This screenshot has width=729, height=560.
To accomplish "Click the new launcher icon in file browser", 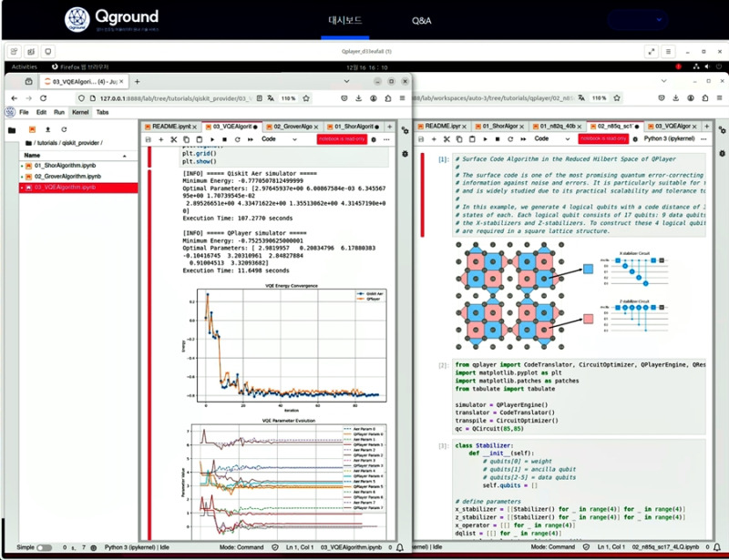I will pyautogui.click(x=32, y=129).
